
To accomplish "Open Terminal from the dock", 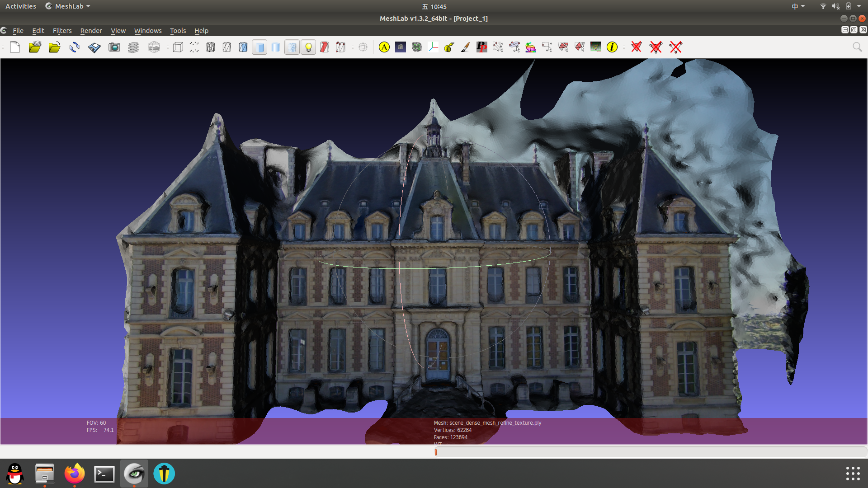I will 104,474.
